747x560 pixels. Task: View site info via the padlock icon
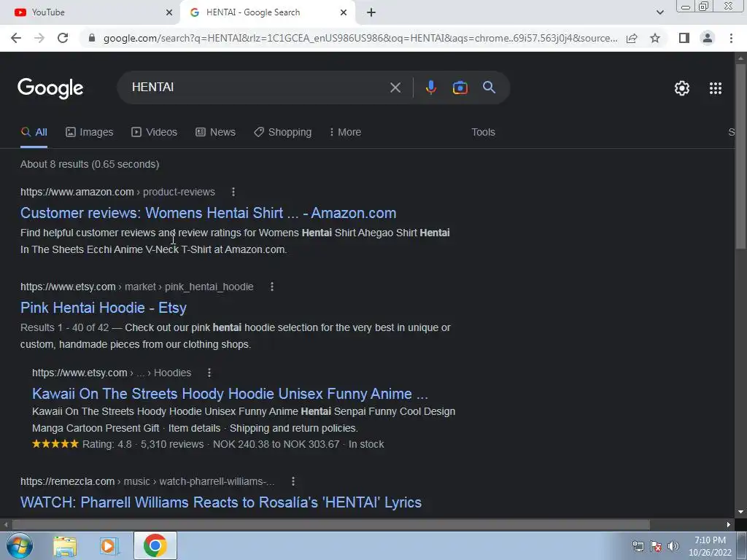pos(92,38)
